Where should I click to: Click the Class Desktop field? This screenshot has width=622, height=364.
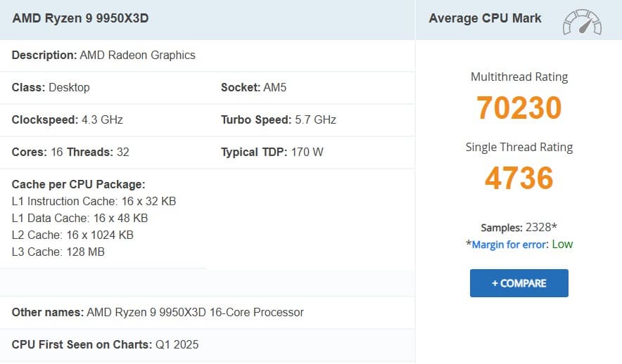click(x=51, y=88)
